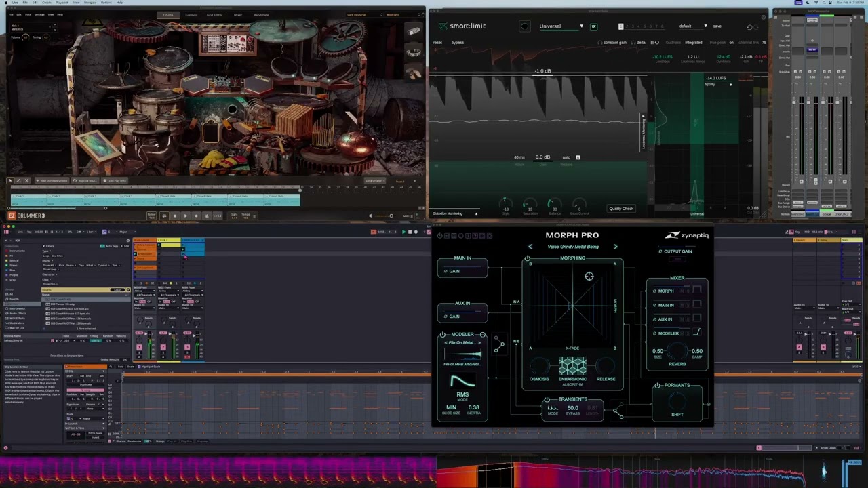Open the Universal profile dropdown
The image size is (868, 488).
point(561,26)
